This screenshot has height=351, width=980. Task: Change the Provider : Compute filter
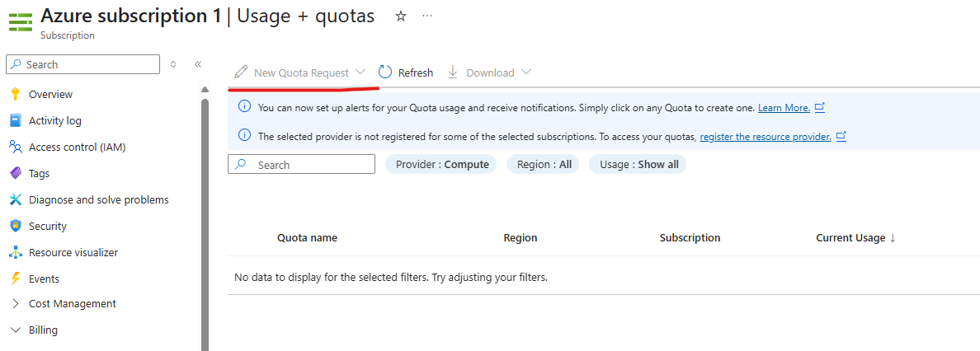click(442, 165)
